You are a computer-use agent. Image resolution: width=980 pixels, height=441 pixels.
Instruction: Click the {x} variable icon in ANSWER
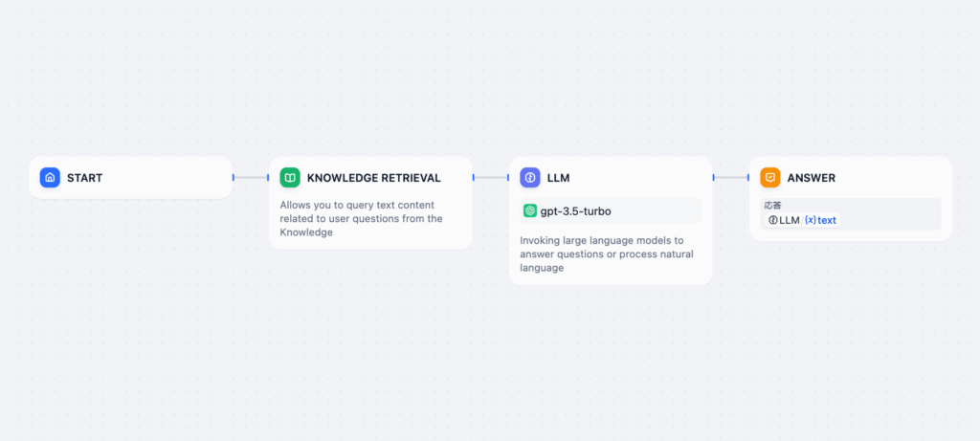click(811, 220)
